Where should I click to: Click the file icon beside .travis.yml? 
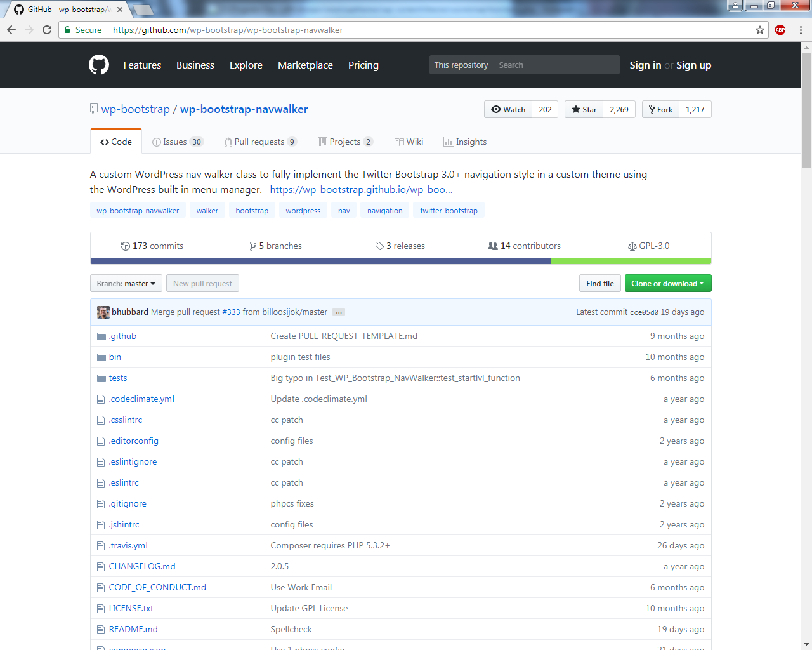tap(100, 546)
